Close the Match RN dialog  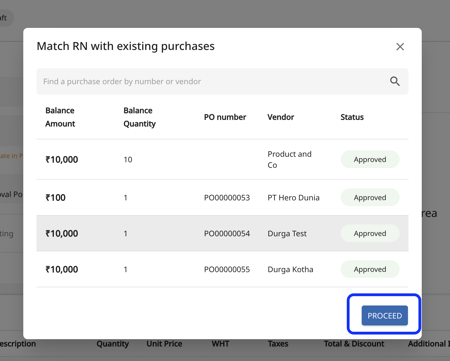point(400,47)
